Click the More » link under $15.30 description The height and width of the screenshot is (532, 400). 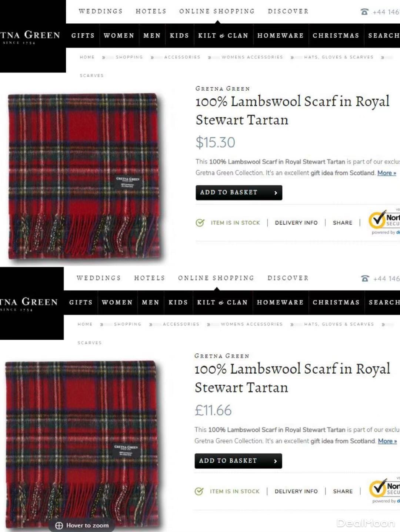coord(387,173)
